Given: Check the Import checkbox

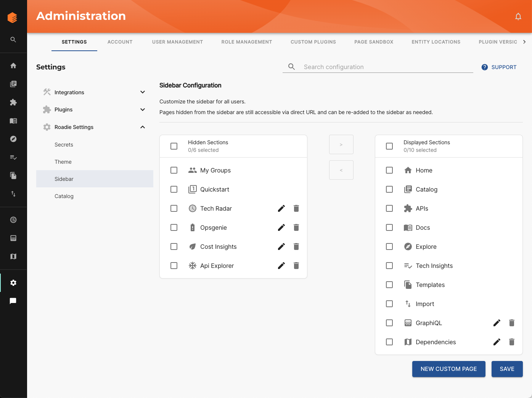Looking at the screenshot, I should point(389,304).
